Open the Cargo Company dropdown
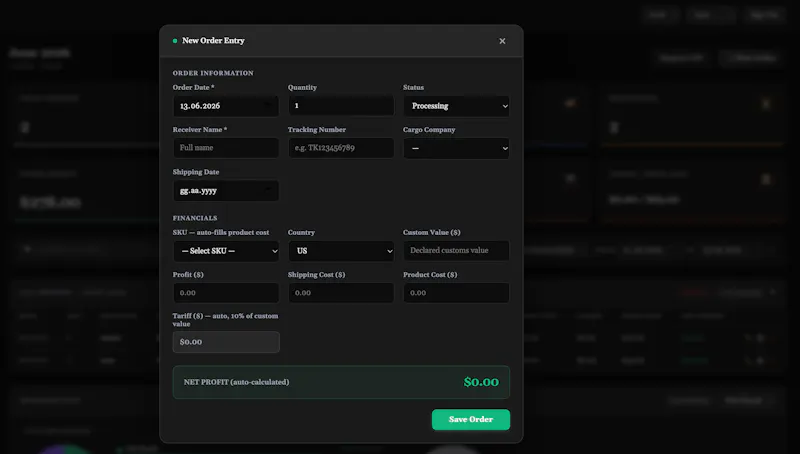Viewport: 800px width, 454px height. click(457, 148)
